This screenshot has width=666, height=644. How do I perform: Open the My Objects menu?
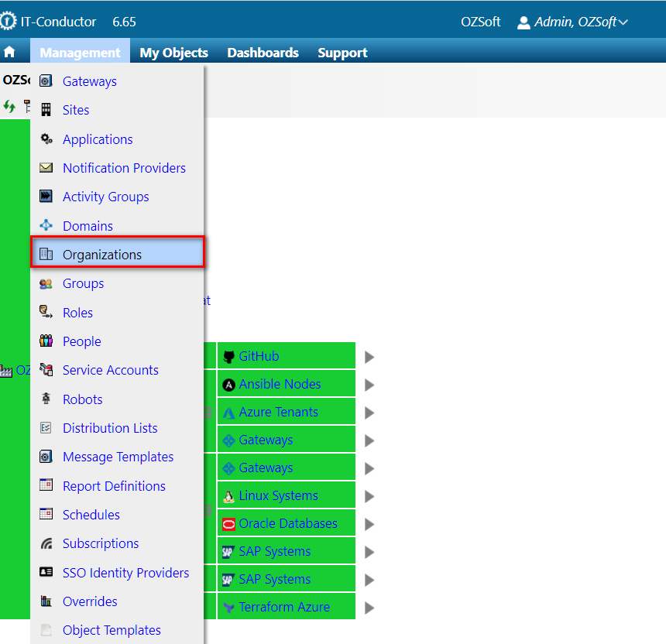(x=173, y=53)
